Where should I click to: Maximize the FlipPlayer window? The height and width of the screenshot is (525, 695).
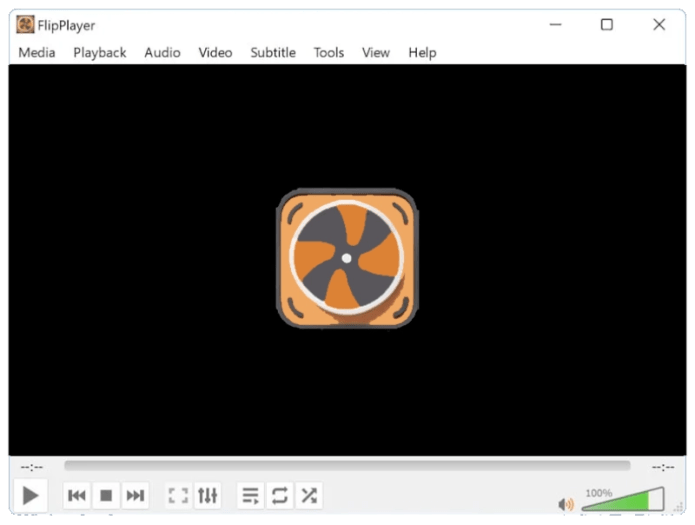coord(607,24)
